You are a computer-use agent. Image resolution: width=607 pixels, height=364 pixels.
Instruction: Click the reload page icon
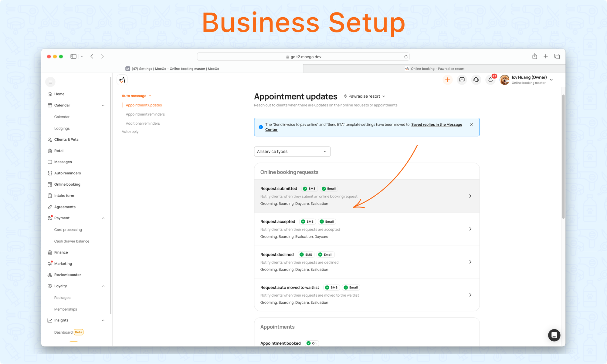tap(406, 57)
